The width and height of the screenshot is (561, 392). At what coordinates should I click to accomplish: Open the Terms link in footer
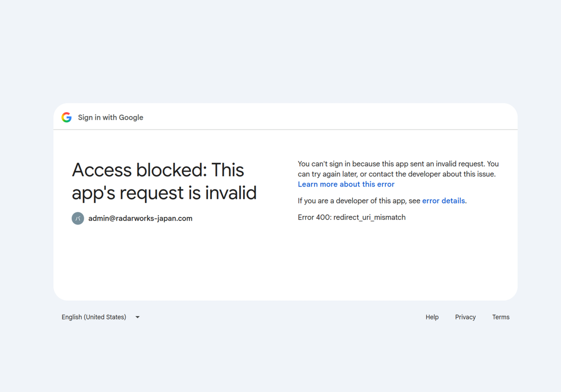[500, 317]
